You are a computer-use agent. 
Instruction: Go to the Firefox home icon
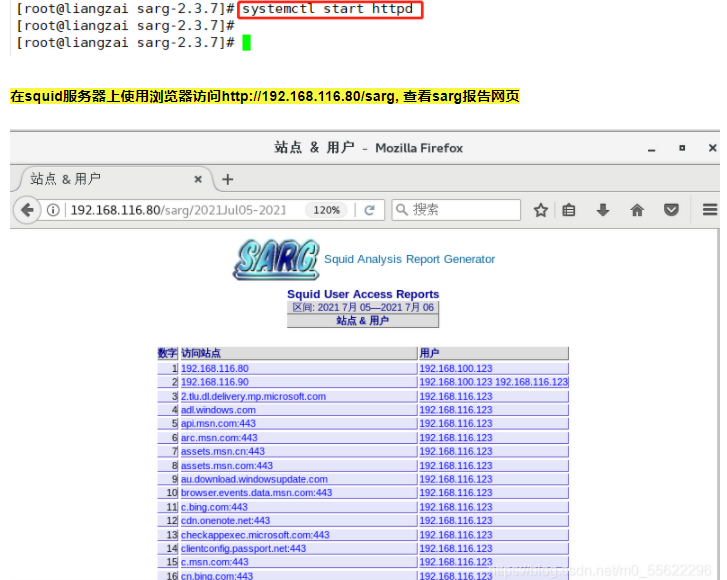[637, 210]
